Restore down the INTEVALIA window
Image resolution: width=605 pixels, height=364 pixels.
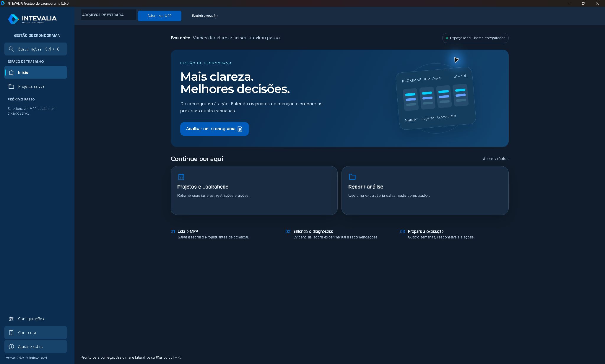[583, 3]
